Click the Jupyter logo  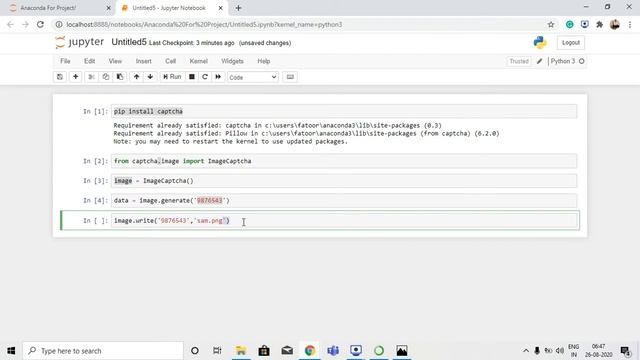pyautogui.click(x=80, y=42)
